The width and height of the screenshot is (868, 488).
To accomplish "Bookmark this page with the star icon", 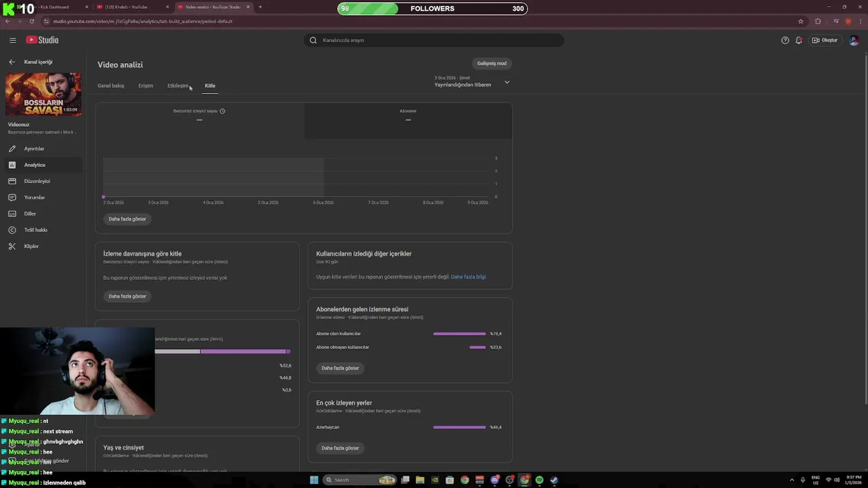I will 800,21.
